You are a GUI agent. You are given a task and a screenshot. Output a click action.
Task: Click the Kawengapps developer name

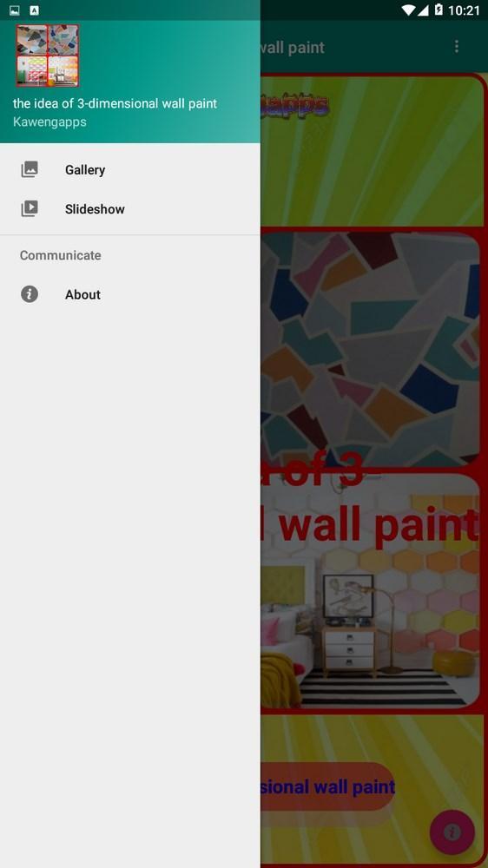point(49,122)
